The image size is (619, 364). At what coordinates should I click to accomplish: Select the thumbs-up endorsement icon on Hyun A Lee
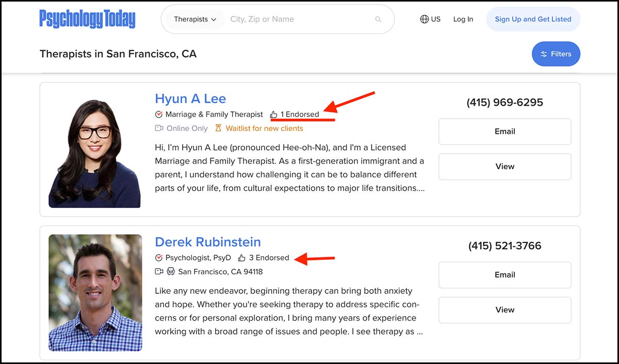tap(273, 114)
